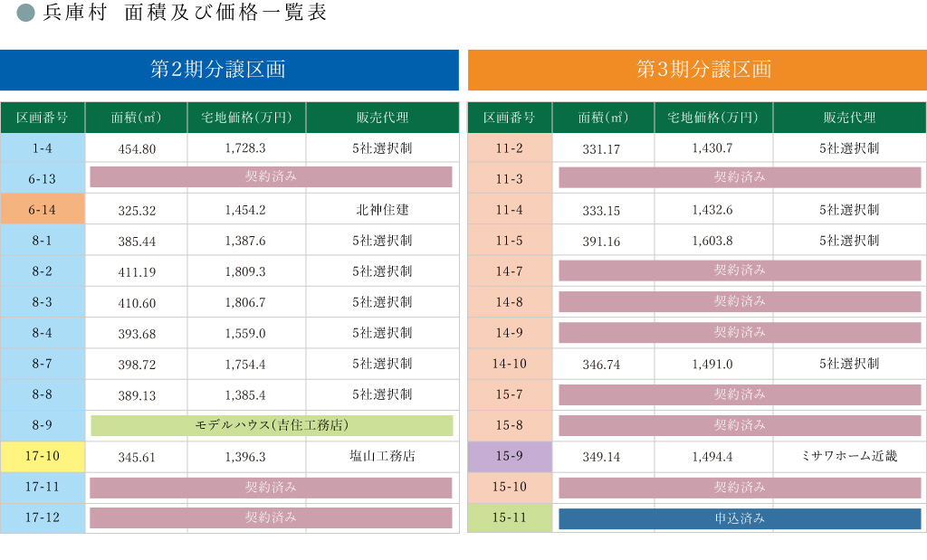Select the 第2期分譲区画 blue header tab
Image resolution: width=927 pixels, height=560 pixels.
tap(229, 70)
